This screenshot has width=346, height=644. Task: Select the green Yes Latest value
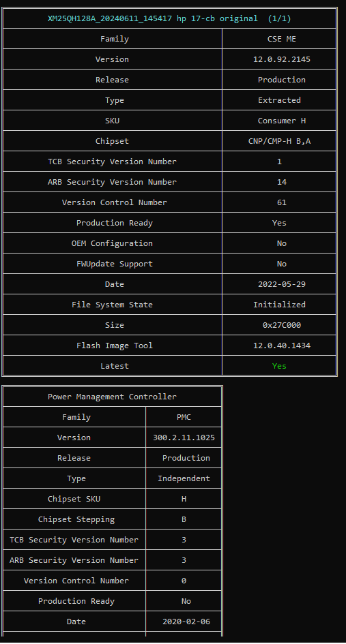[279, 366]
